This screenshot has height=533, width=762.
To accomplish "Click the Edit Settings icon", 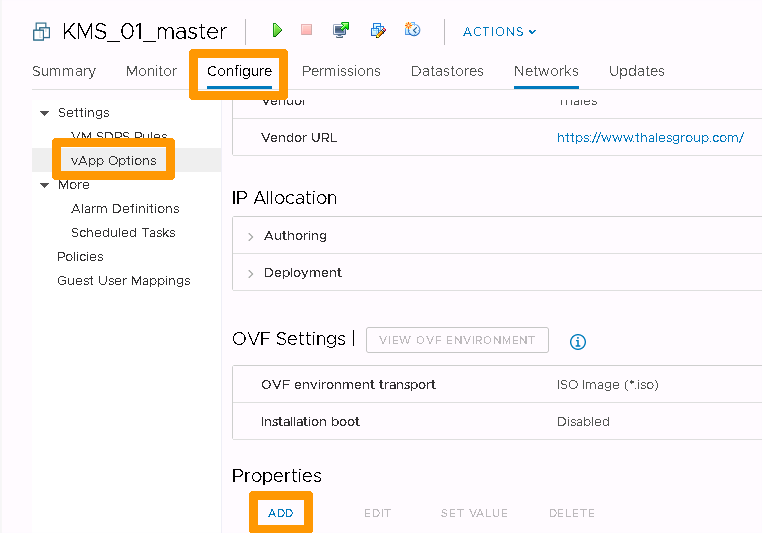I will tap(377, 31).
